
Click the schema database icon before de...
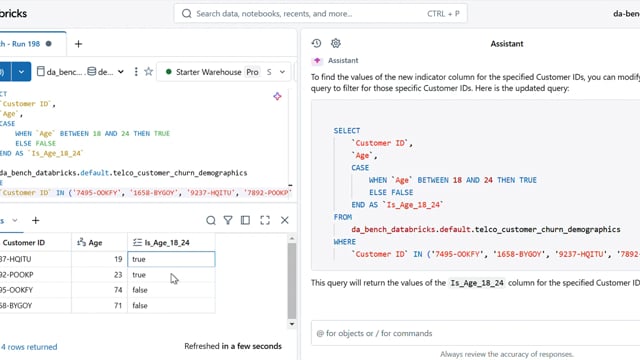coord(92,72)
